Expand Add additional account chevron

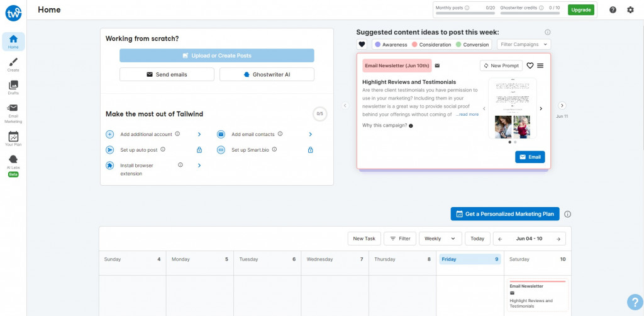(x=199, y=134)
